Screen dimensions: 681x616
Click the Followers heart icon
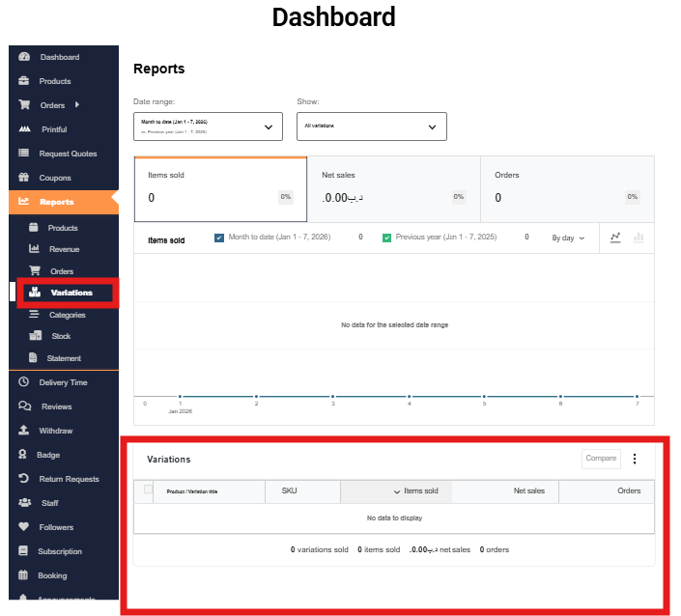click(24, 527)
